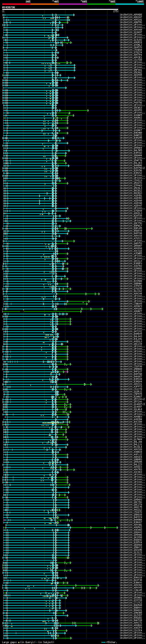Select hit UniRef100_Q7PH63
Viewport: 146px width, 644px height.
coord(131,186)
